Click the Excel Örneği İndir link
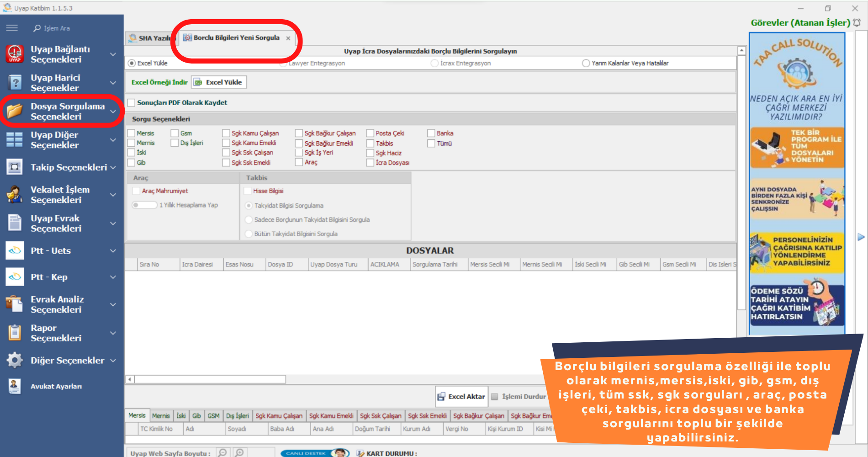Viewport: 868px width, 457px height. pos(159,82)
